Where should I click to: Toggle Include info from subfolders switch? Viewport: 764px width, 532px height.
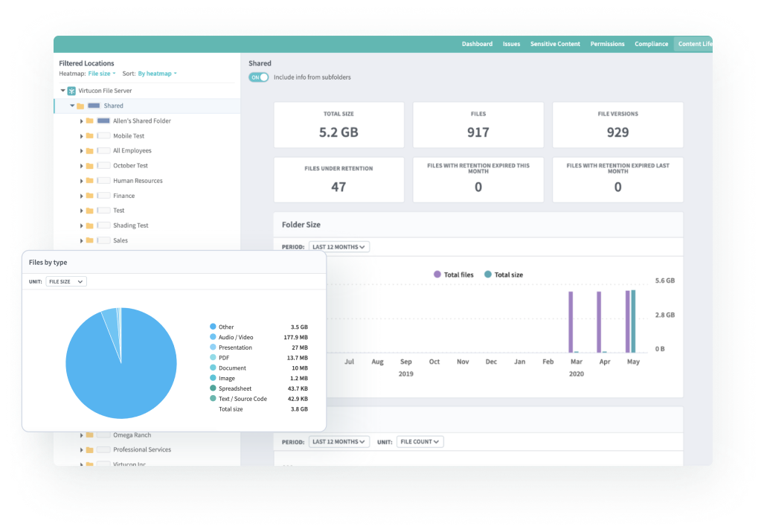tap(258, 77)
